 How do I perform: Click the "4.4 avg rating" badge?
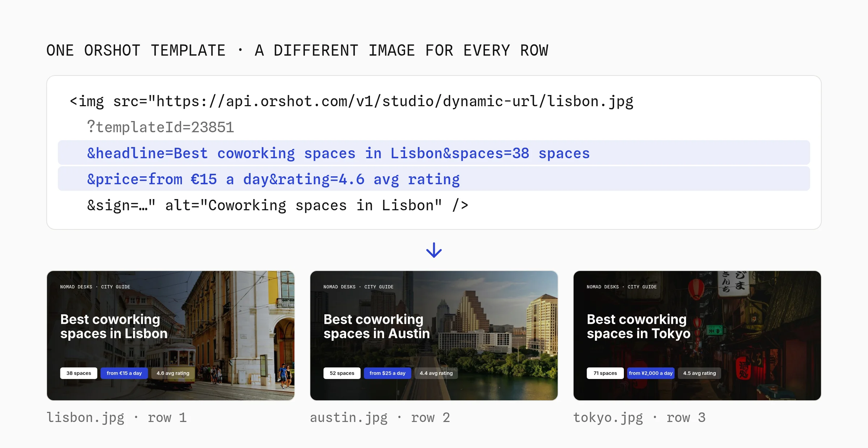point(436,373)
